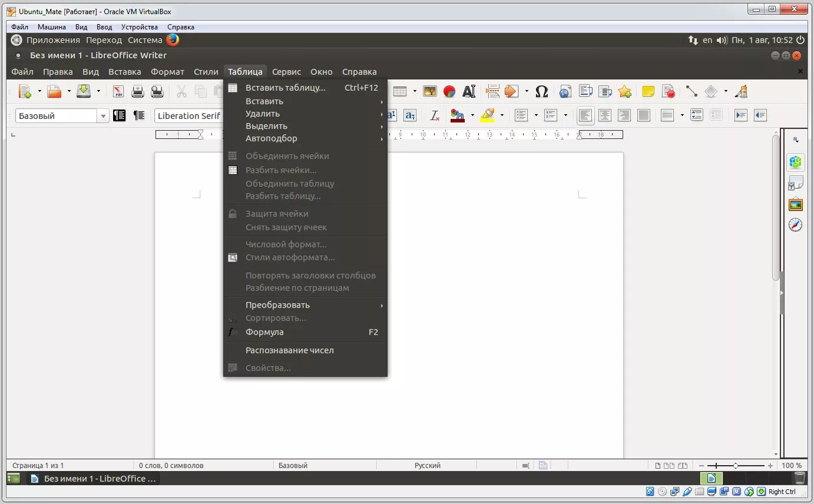Click the Increase indent icon
Viewport: 814px width, 504px height.
click(741, 115)
